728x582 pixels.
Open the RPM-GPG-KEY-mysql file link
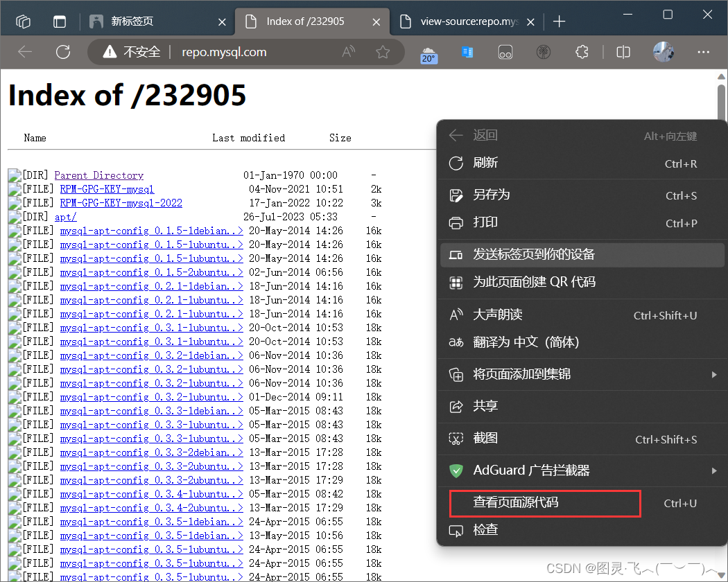[107, 189]
